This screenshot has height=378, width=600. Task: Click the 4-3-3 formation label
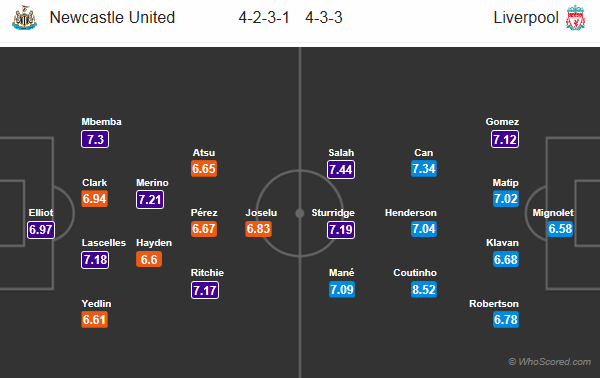pyautogui.click(x=324, y=18)
